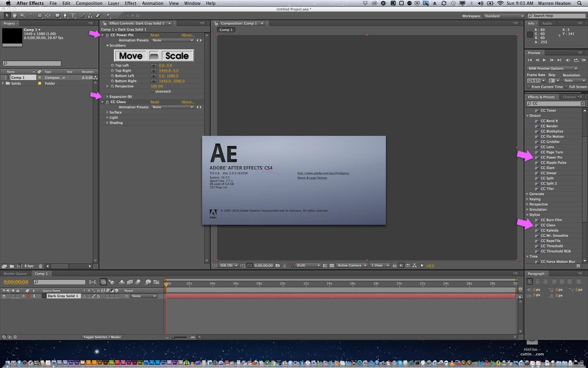This screenshot has height=368, width=588.
Task: Click Reset for CC Power Pin
Action: tap(155, 35)
